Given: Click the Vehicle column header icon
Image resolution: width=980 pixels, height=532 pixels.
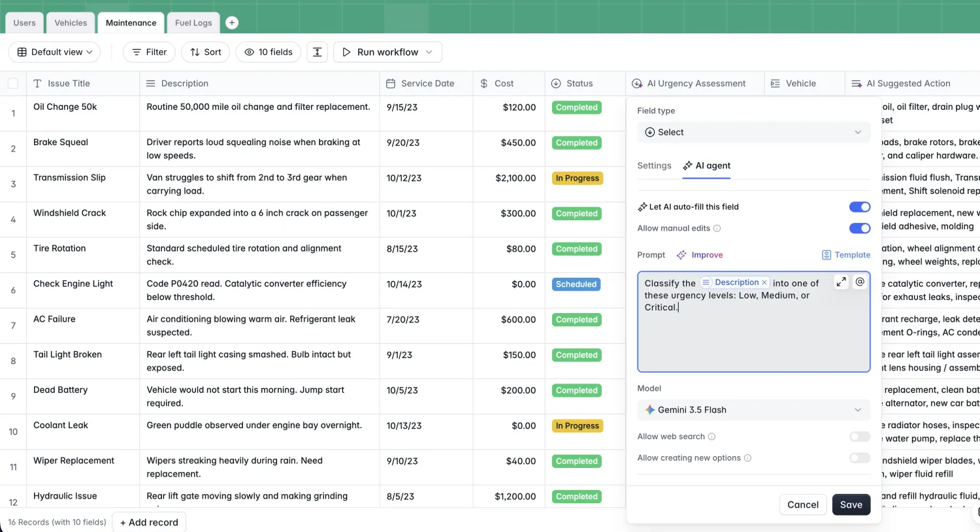Looking at the screenshot, I should point(776,84).
